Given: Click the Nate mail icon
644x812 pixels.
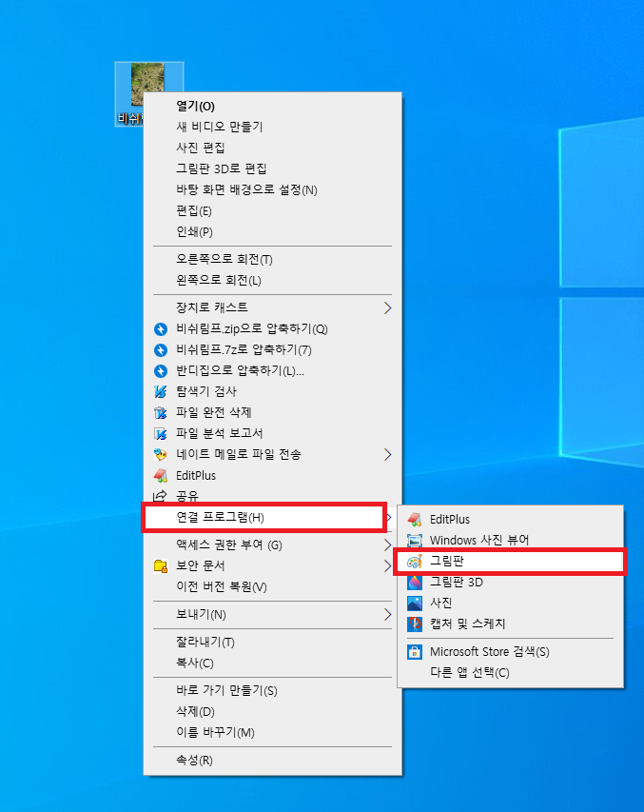Looking at the screenshot, I should click(161, 455).
